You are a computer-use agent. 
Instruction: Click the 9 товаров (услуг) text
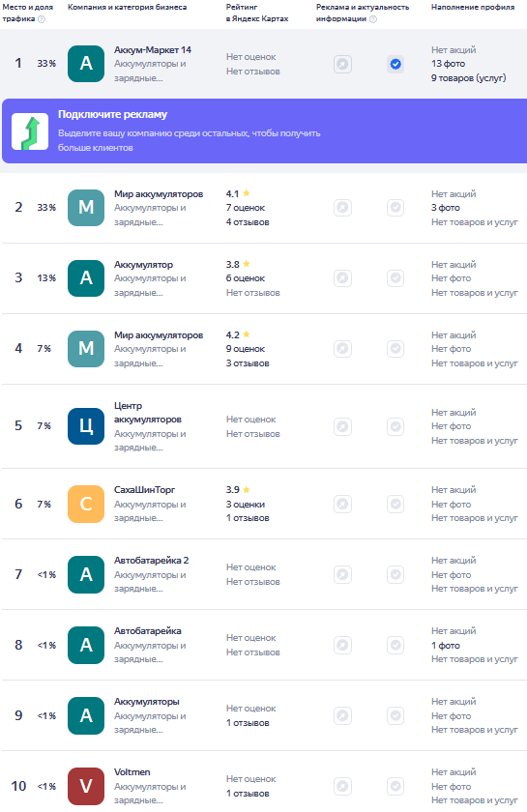coord(468,78)
